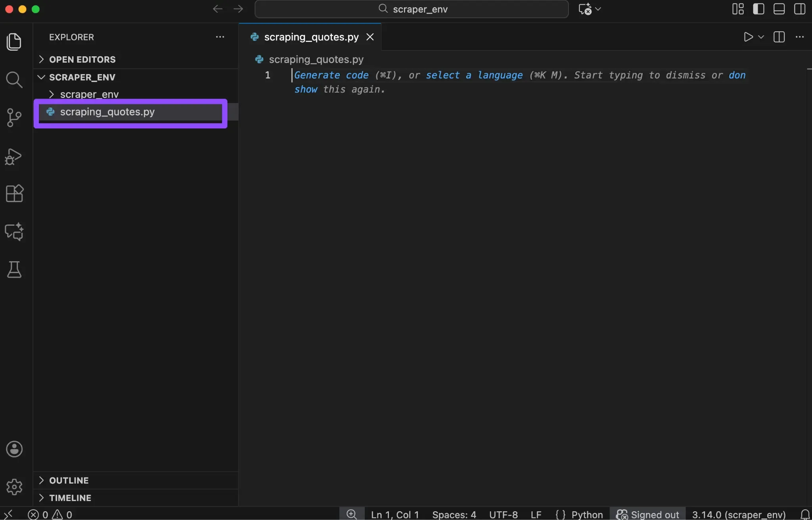This screenshot has height=520, width=812.
Task: Open the Accounts icon in the activity bar
Action: coord(15,449)
